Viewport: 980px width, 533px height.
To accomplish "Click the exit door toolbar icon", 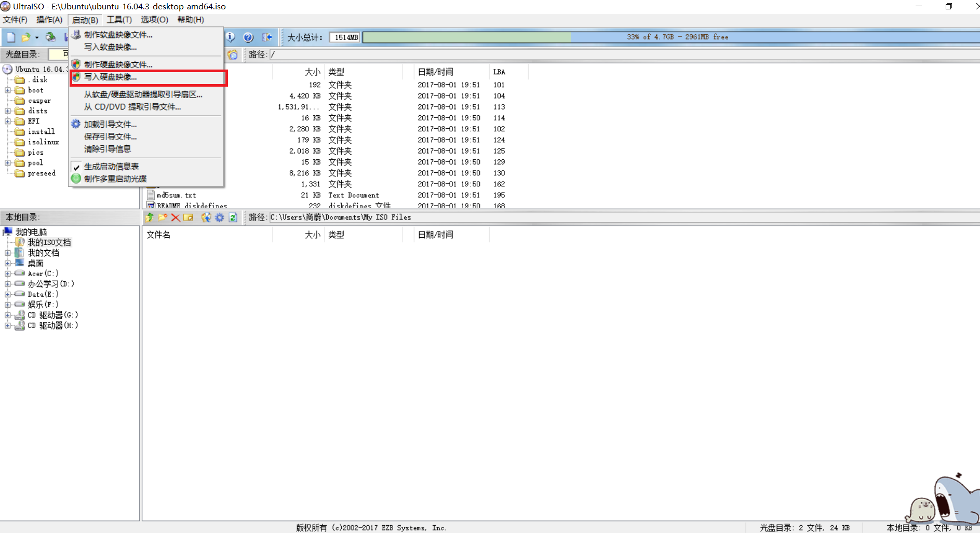I will point(266,37).
